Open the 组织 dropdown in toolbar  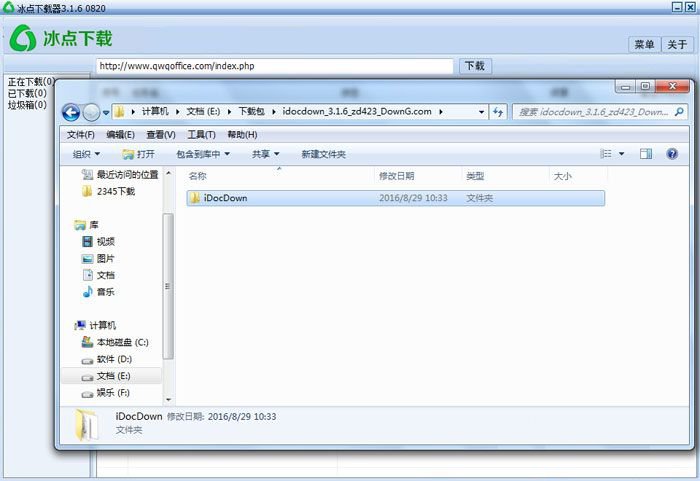tap(86, 154)
